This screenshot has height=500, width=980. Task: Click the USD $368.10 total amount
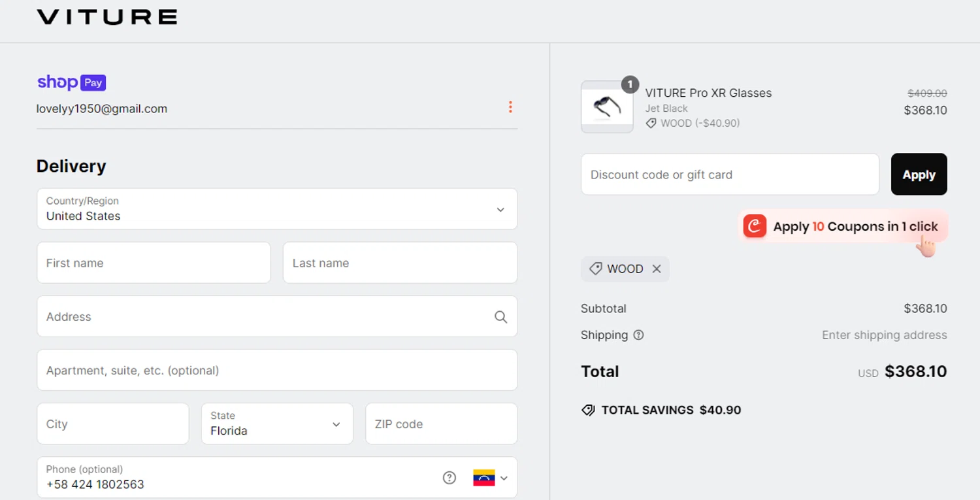click(x=902, y=372)
